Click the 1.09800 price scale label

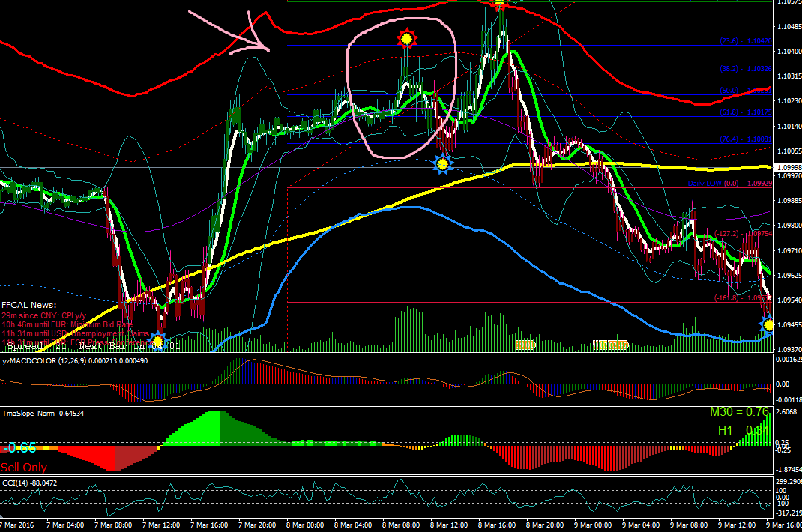click(x=789, y=226)
